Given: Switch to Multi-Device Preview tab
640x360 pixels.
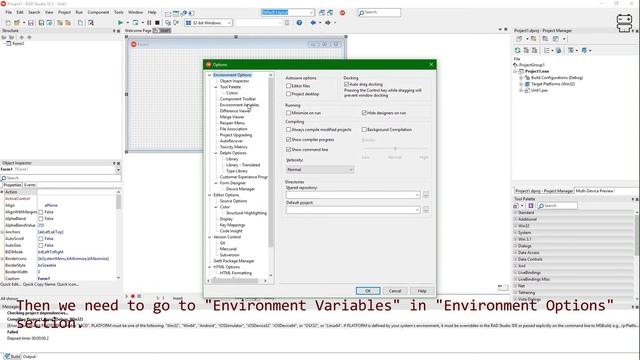Looking at the screenshot, I should tap(594, 191).
